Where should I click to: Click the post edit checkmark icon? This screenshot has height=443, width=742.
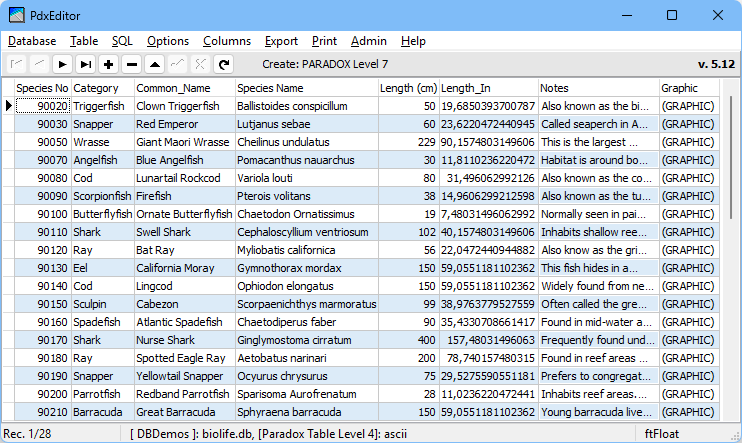pos(177,64)
